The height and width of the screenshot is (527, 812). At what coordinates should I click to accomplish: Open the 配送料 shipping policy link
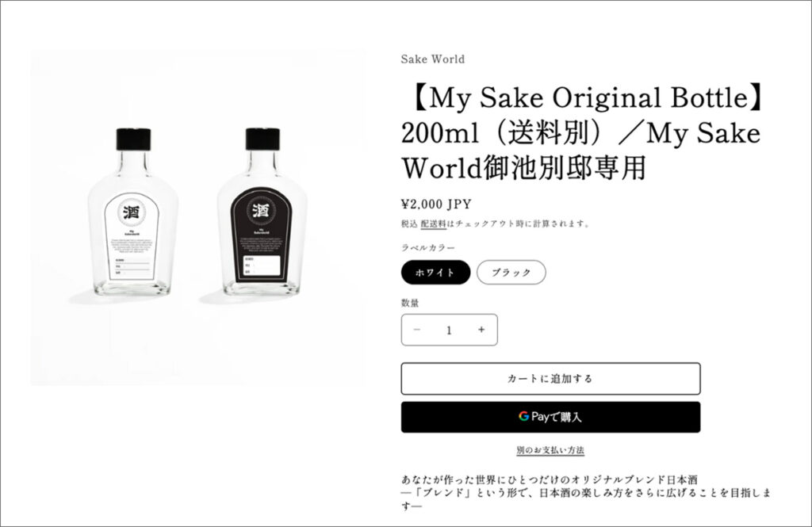click(434, 223)
